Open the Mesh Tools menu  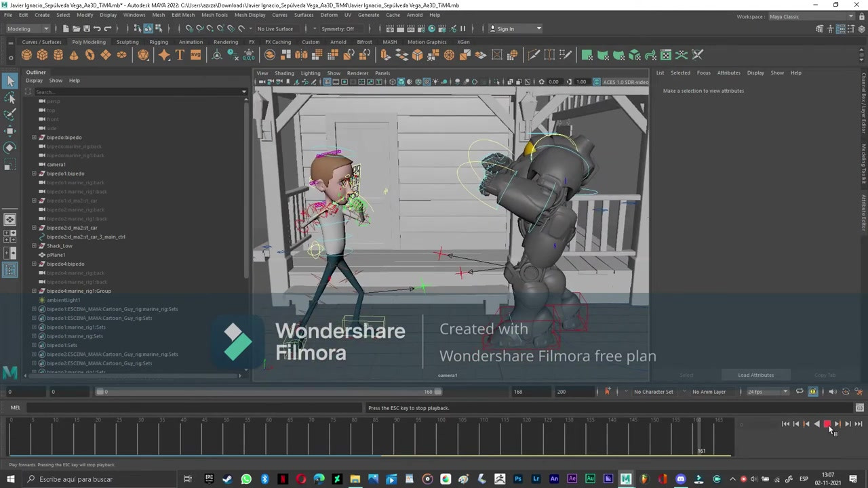click(214, 15)
